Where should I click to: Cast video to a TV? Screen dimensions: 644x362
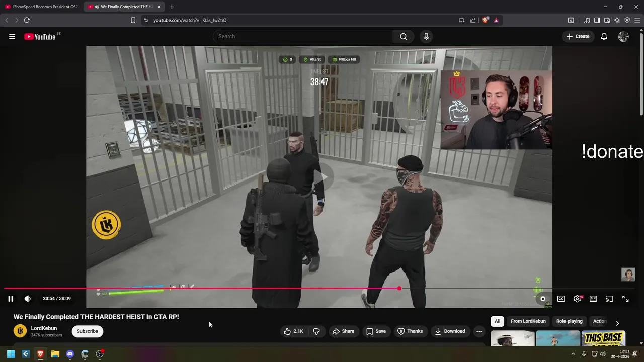pos(609,299)
